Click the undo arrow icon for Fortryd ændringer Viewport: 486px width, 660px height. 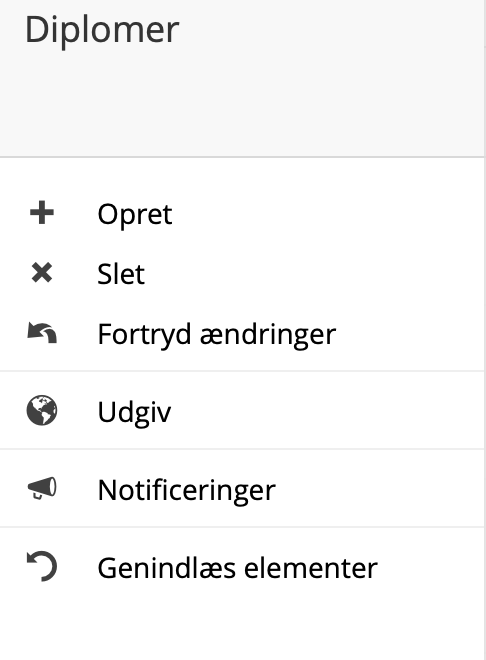pyautogui.click(x=42, y=333)
